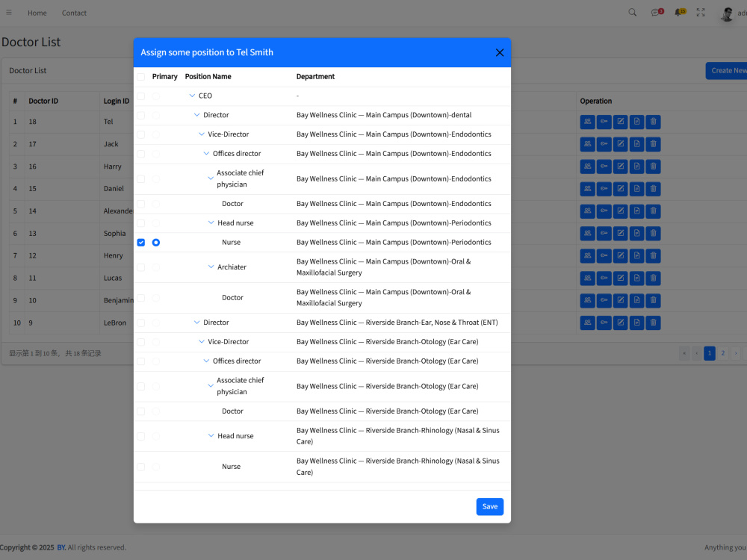The height and width of the screenshot is (560, 747).
Task: Click the trash icon for Doctor ID 14
Action: (653, 211)
